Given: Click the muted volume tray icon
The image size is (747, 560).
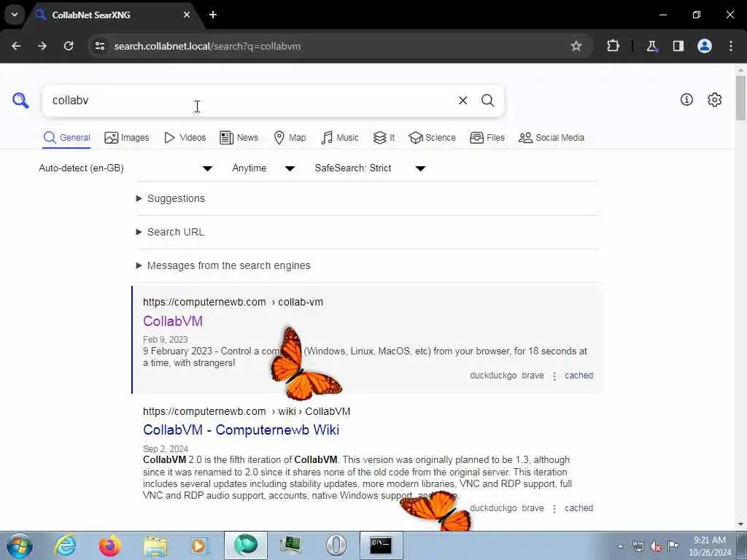Looking at the screenshot, I should click(656, 546).
